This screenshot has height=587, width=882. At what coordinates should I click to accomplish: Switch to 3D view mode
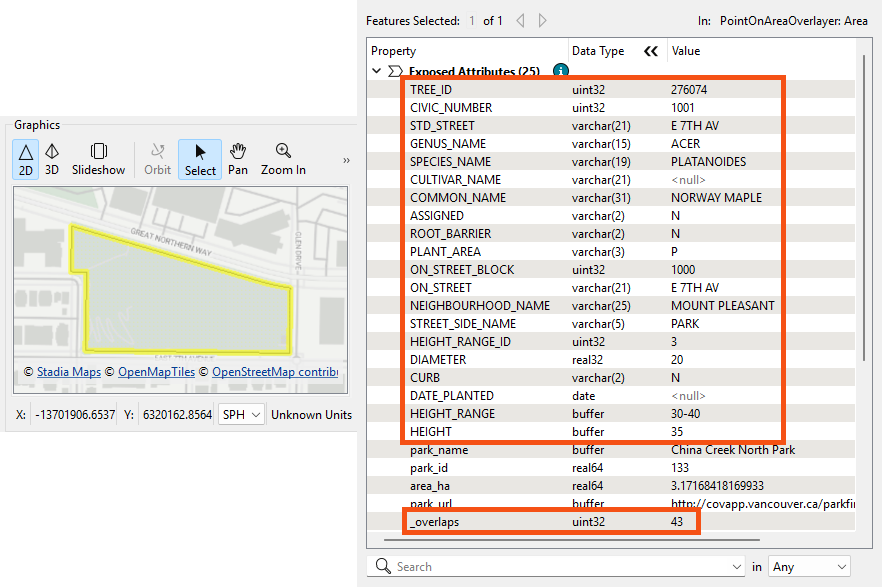coord(52,158)
